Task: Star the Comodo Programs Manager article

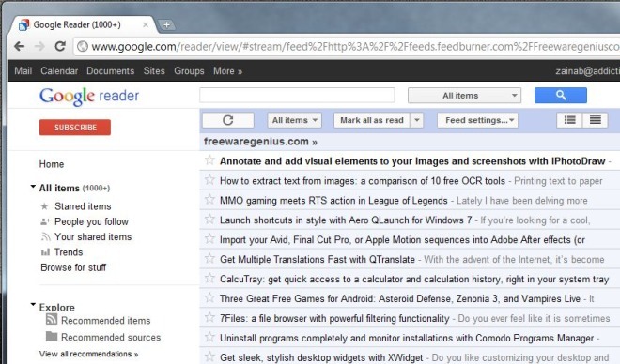Action: point(209,337)
